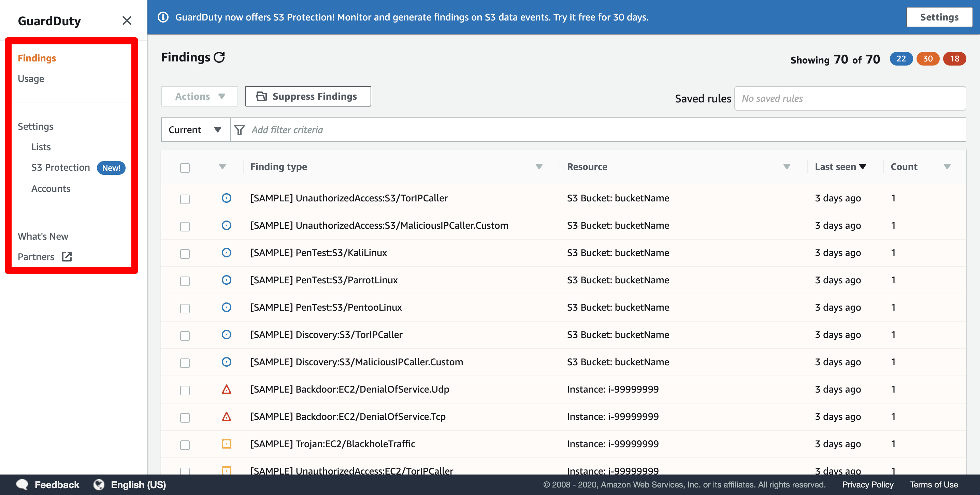The image size is (980, 495).
Task: Sort by Last seen column
Action: pyautogui.click(x=840, y=167)
